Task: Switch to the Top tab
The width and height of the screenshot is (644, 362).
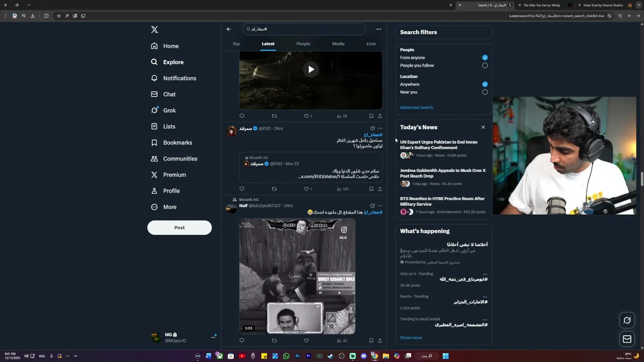Action: (236, 44)
